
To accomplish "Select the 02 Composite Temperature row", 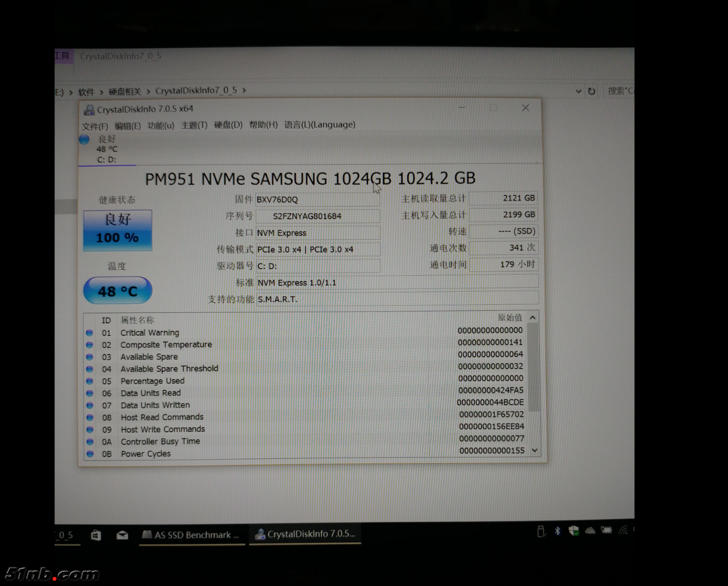I will point(305,344).
